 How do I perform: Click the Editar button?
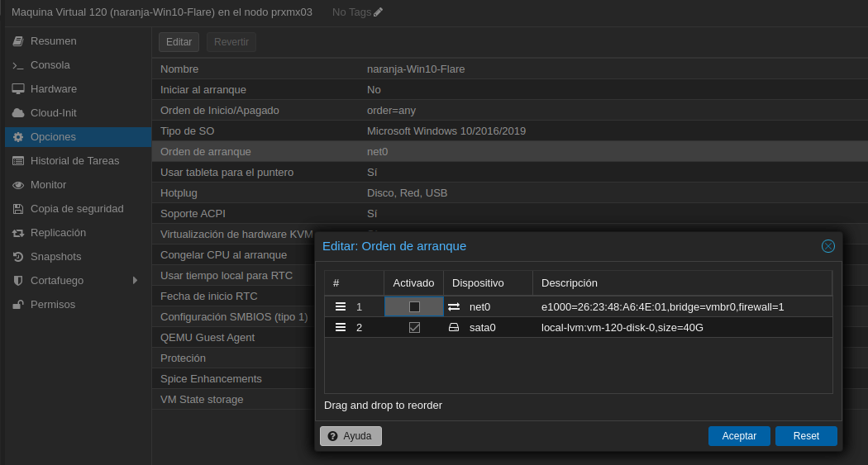click(179, 42)
